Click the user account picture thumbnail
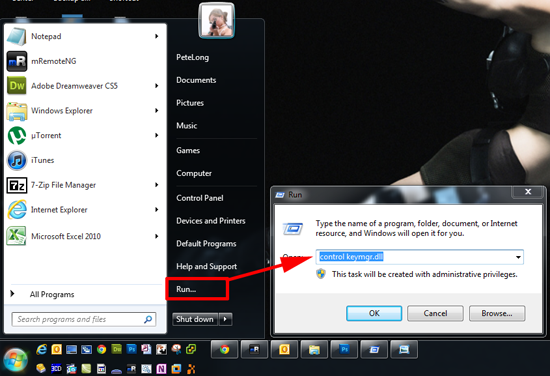 pos(216,20)
